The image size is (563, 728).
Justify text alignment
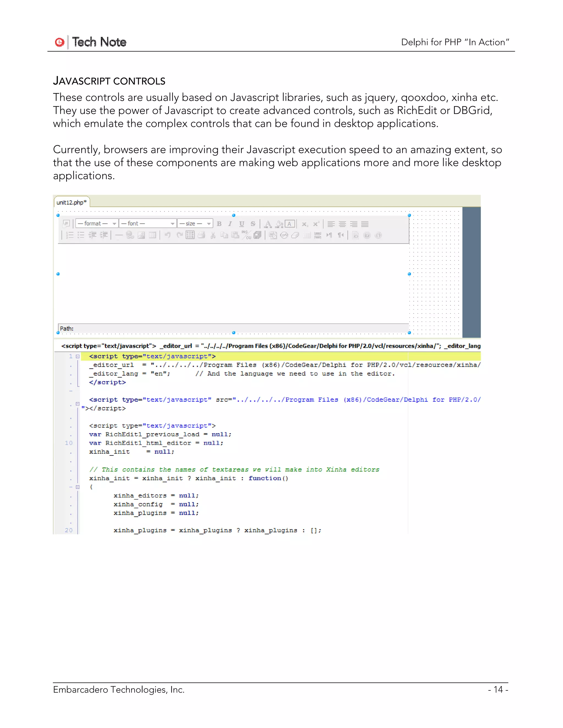point(365,224)
